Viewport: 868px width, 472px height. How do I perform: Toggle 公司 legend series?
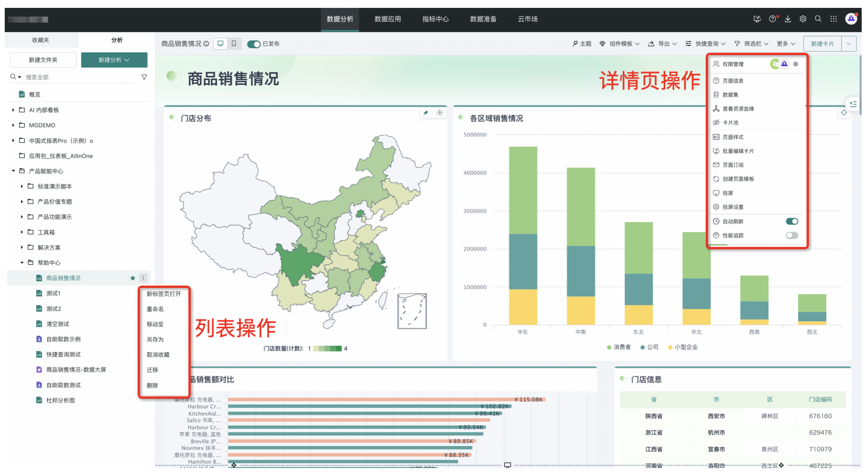click(x=649, y=347)
